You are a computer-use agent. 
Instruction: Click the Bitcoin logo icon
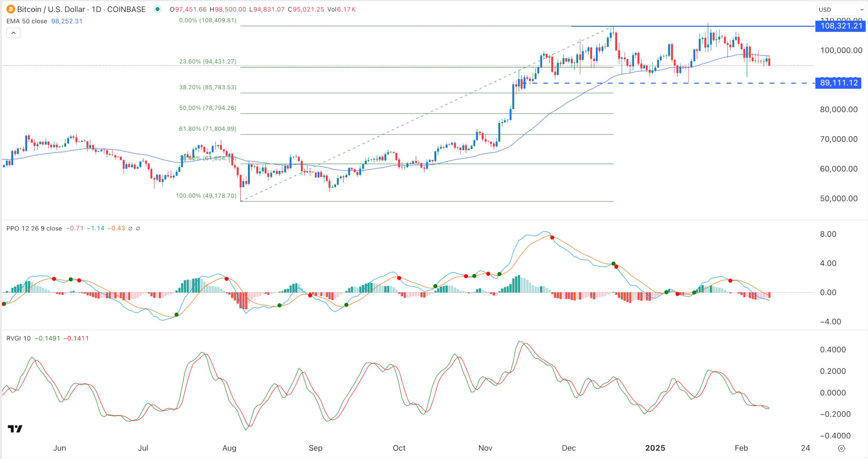coord(11,9)
